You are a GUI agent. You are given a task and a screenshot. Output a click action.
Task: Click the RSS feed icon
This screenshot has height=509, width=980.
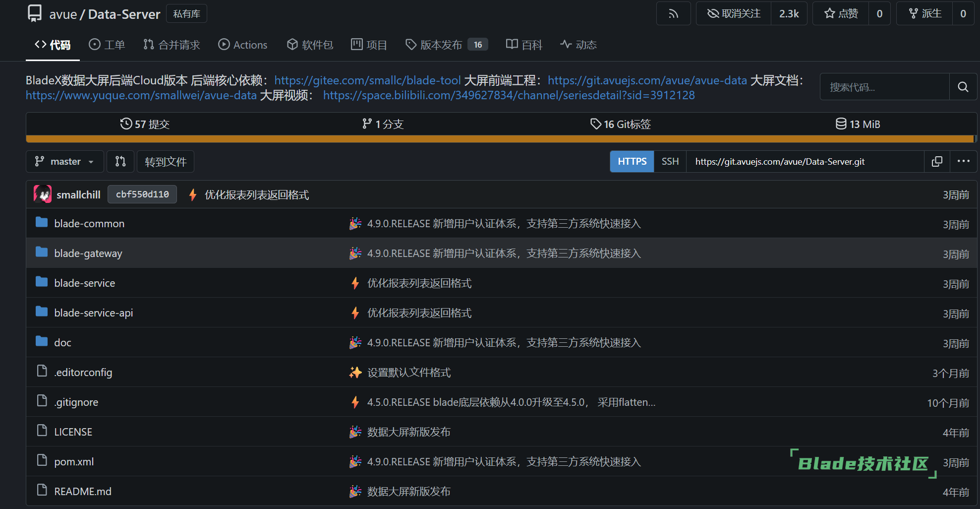(673, 14)
